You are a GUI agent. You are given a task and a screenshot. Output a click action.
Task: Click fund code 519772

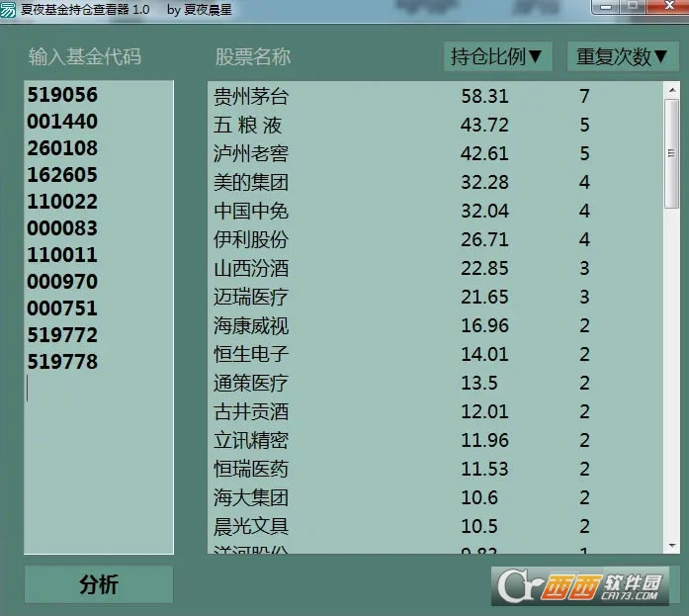[x=62, y=335]
